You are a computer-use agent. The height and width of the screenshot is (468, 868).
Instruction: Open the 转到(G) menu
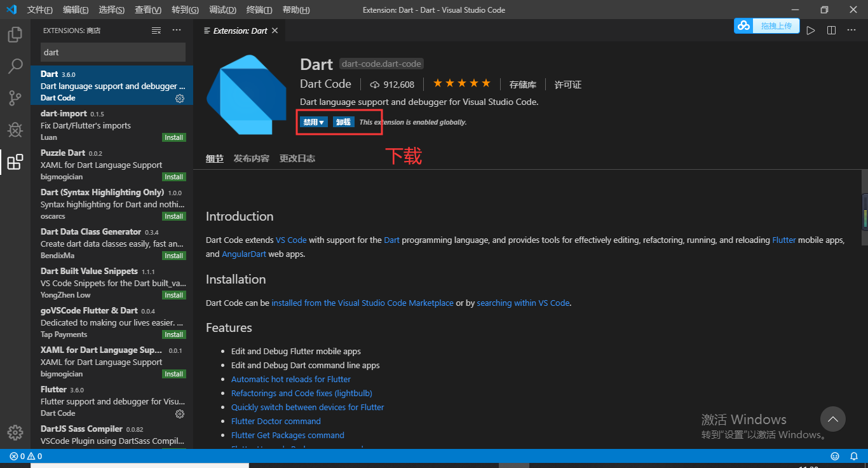pyautogui.click(x=185, y=10)
